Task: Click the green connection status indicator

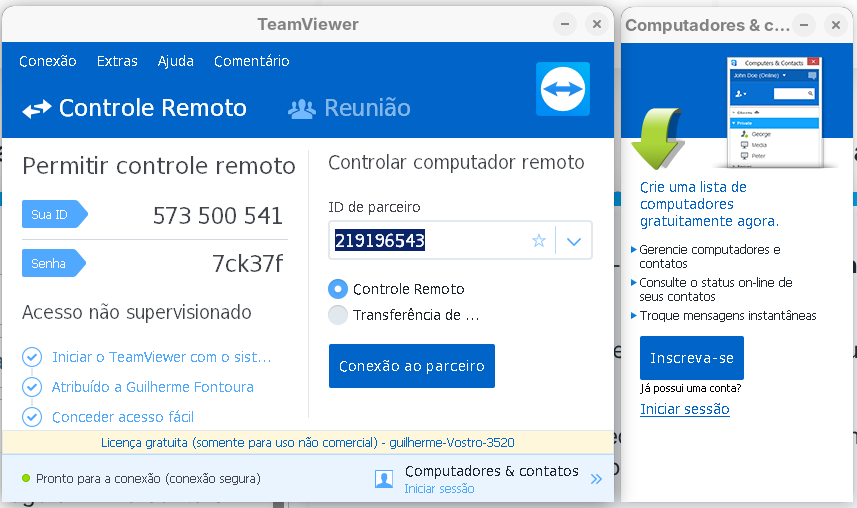Action: click(26, 478)
